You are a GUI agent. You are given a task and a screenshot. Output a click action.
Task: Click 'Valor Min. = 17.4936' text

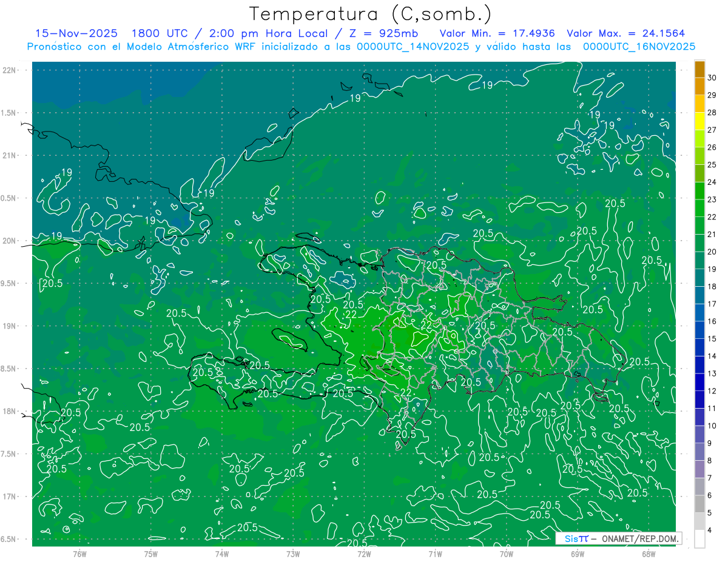(x=497, y=33)
